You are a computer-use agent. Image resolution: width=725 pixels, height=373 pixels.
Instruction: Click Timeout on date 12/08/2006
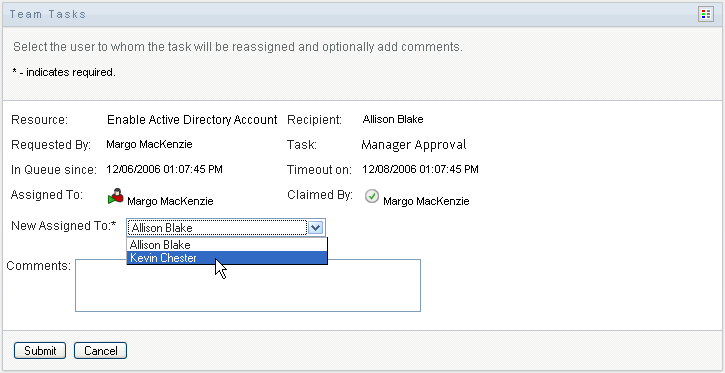click(x=420, y=170)
